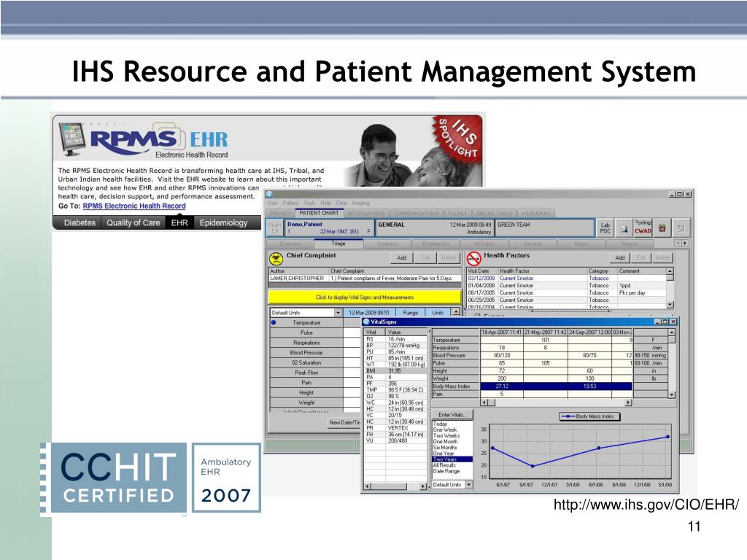This screenshot has width=747, height=560.
Task: Open the CWAD Postings panel
Action: pos(643,227)
